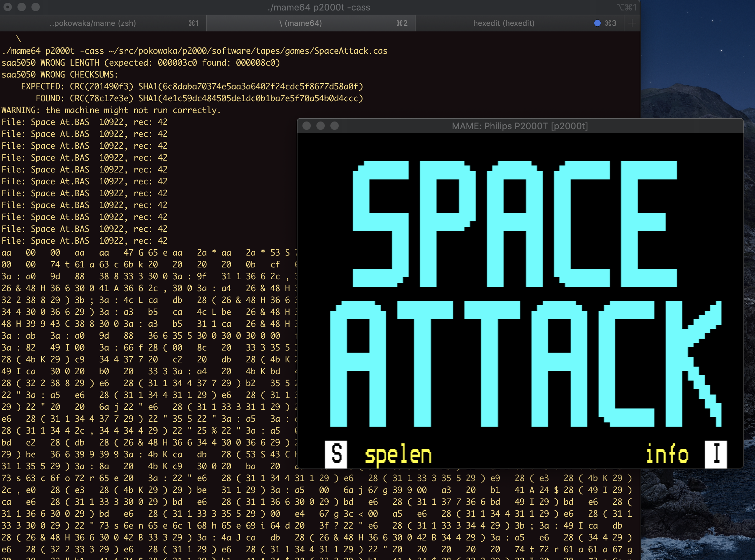Minimize the terminal mame64 window

tap(22, 7)
